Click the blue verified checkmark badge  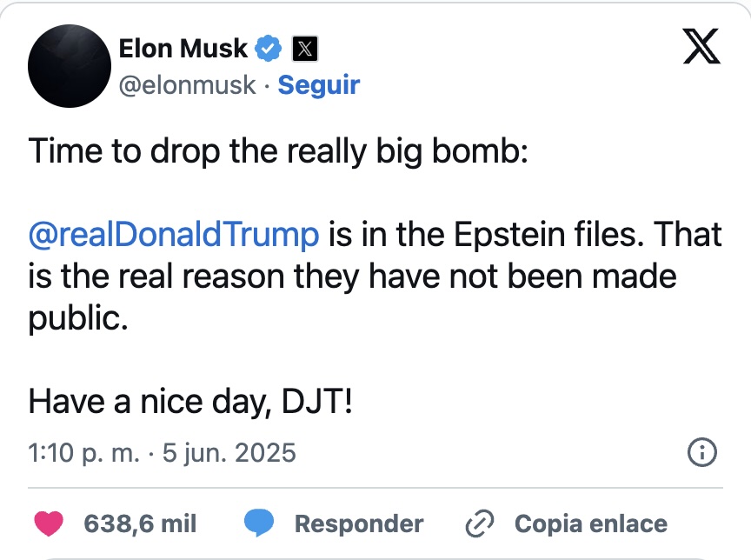[269, 50]
